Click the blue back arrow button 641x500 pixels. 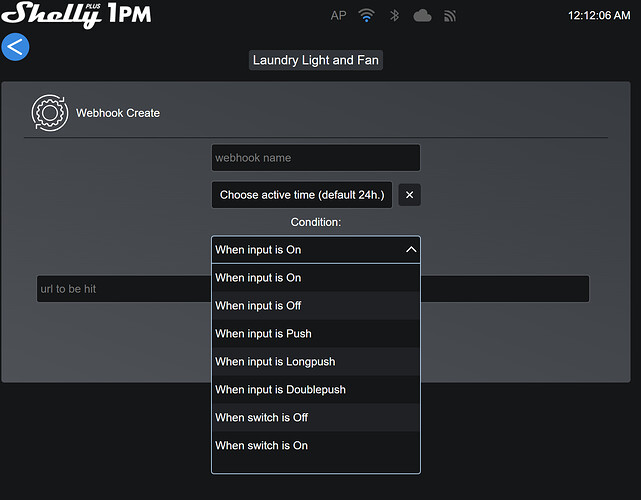pos(16,46)
